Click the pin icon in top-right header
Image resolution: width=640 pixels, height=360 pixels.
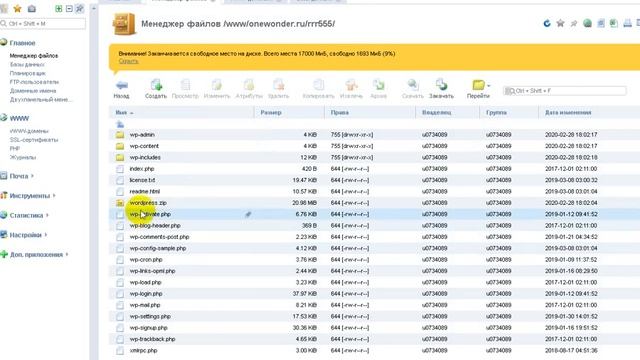point(573,24)
